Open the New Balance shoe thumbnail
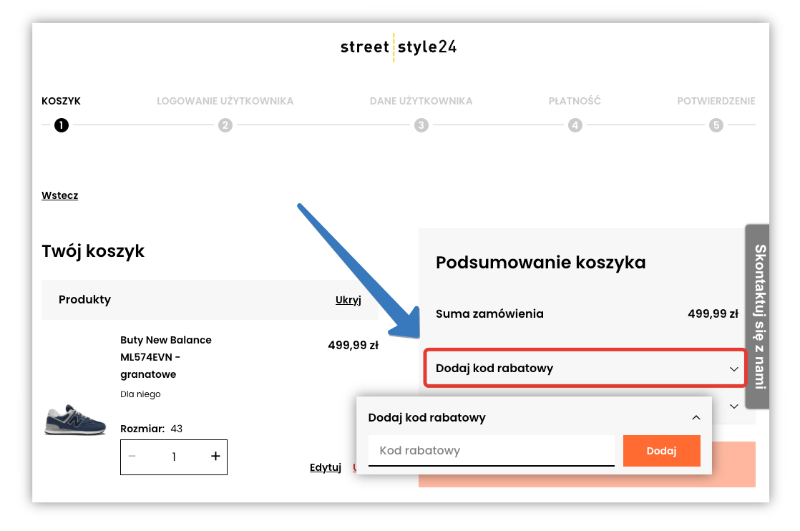The image size is (800, 531). 75,419
